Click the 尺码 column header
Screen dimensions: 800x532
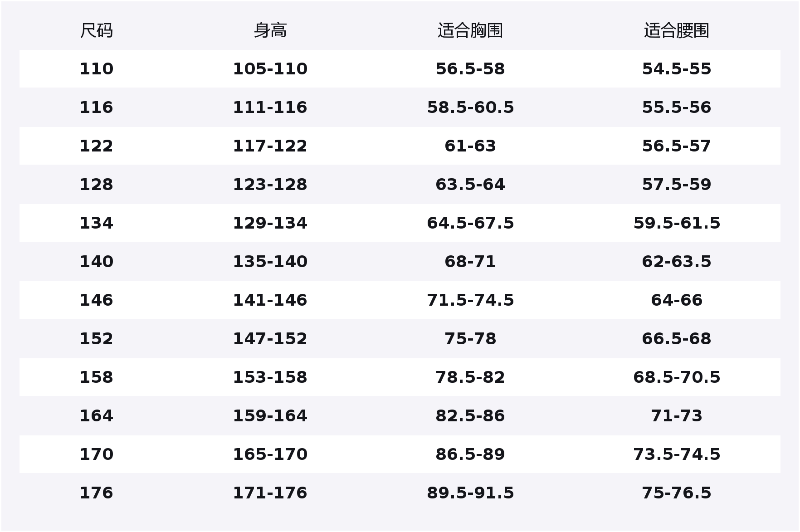tap(96, 31)
